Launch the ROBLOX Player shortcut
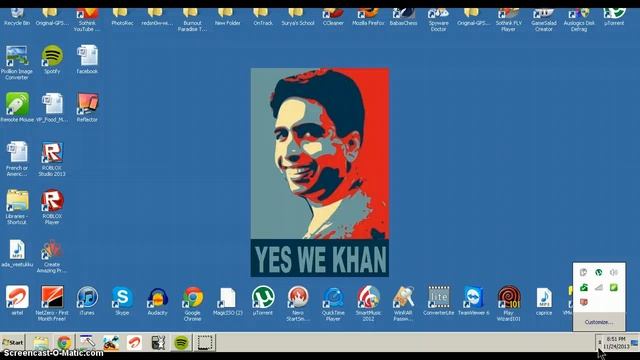 click(52, 207)
